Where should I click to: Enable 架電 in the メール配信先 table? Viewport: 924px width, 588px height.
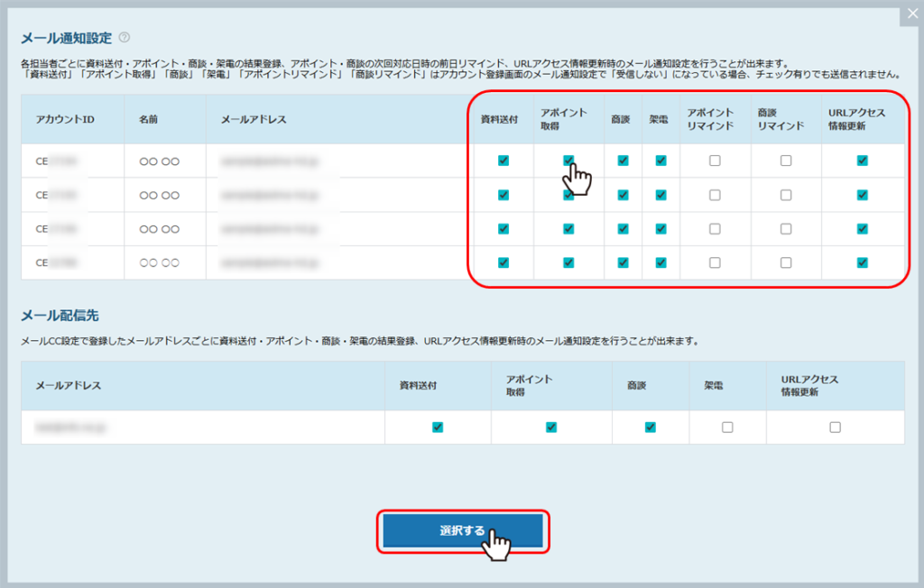(x=727, y=427)
